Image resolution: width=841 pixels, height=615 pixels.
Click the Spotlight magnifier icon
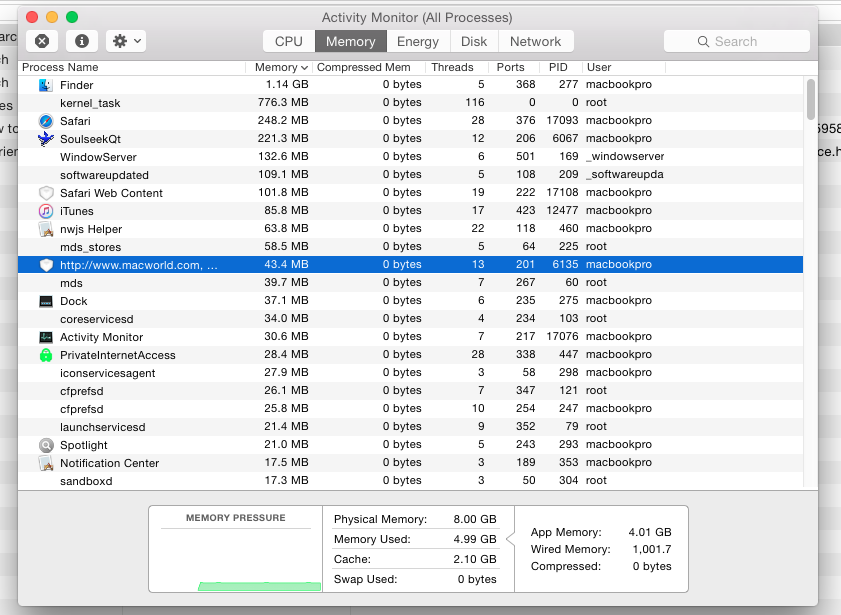46,445
